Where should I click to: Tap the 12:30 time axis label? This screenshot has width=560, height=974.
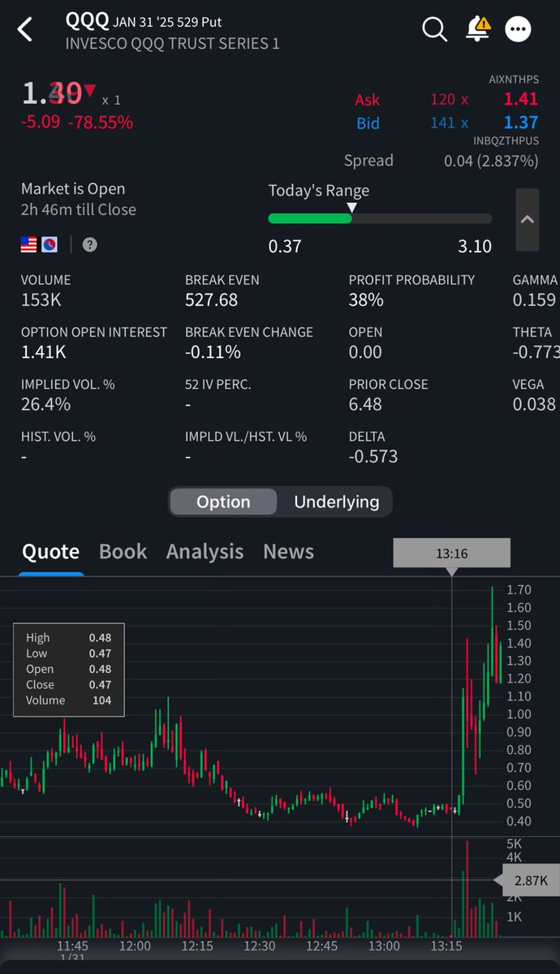click(260, 946)
